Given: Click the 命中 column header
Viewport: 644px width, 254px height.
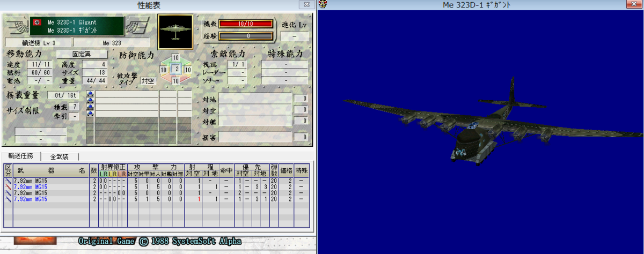Looking at the screenshot, I should click(x=226, y=170).
